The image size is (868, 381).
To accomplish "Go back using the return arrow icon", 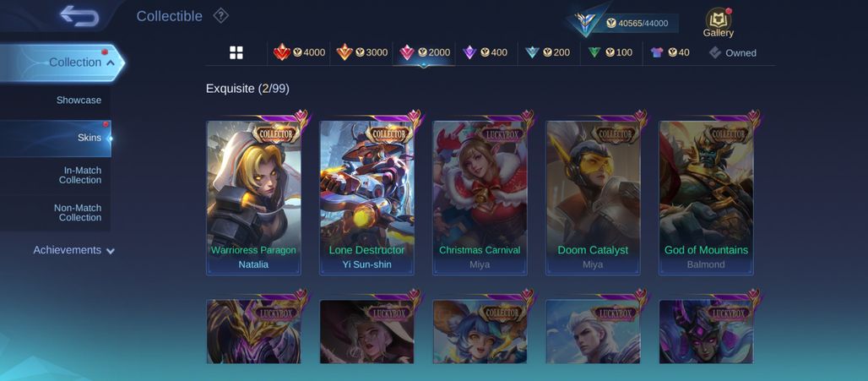I will [x=79, y=16].
